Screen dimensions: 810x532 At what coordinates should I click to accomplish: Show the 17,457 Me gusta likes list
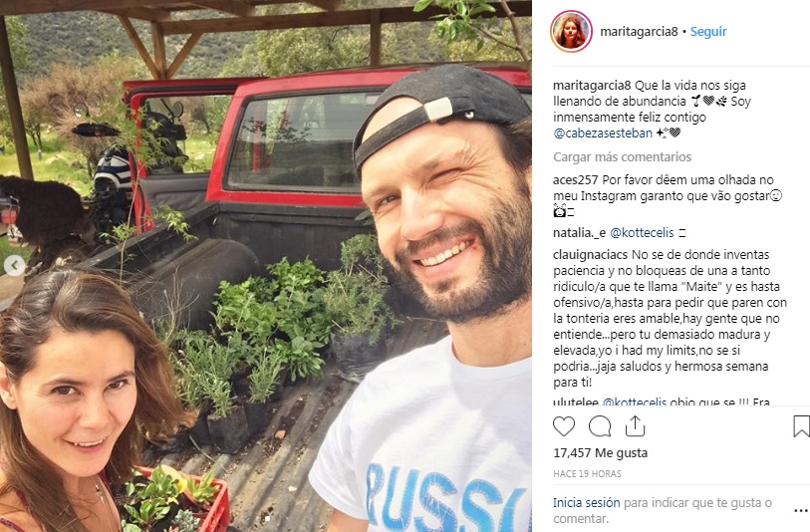pyautogui.click(x=600, y=453)
